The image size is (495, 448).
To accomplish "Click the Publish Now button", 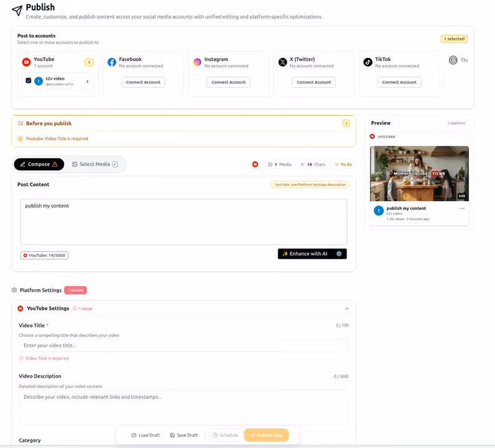I will [x=266, y=436].
